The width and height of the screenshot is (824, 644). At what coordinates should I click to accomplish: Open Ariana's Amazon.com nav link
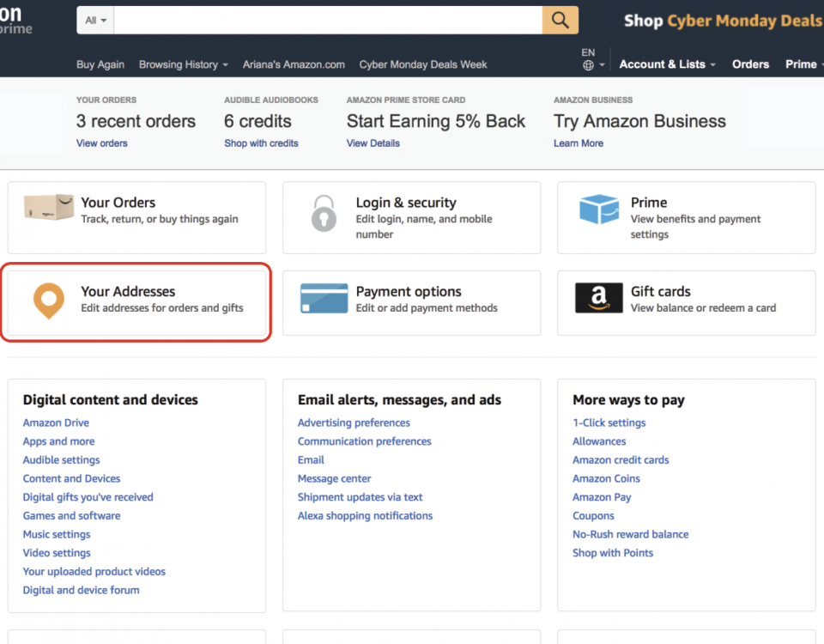pyautogui.click(x=294, y=64)
